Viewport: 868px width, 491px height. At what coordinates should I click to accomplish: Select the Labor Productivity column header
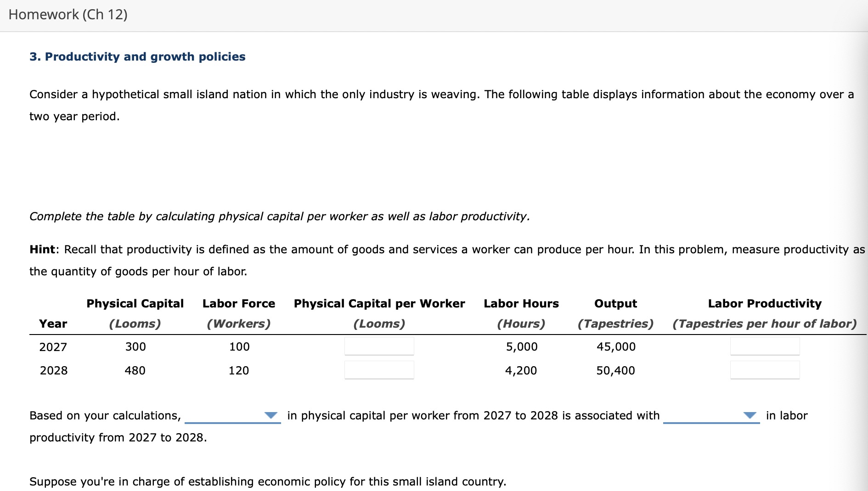(x=764, y=303)
